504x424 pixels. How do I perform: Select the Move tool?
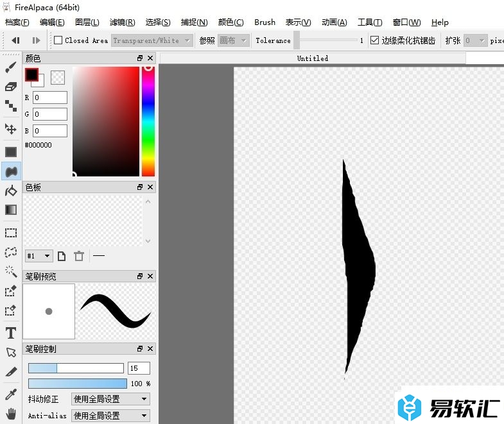pyautogui.click(x=11, y=129)
